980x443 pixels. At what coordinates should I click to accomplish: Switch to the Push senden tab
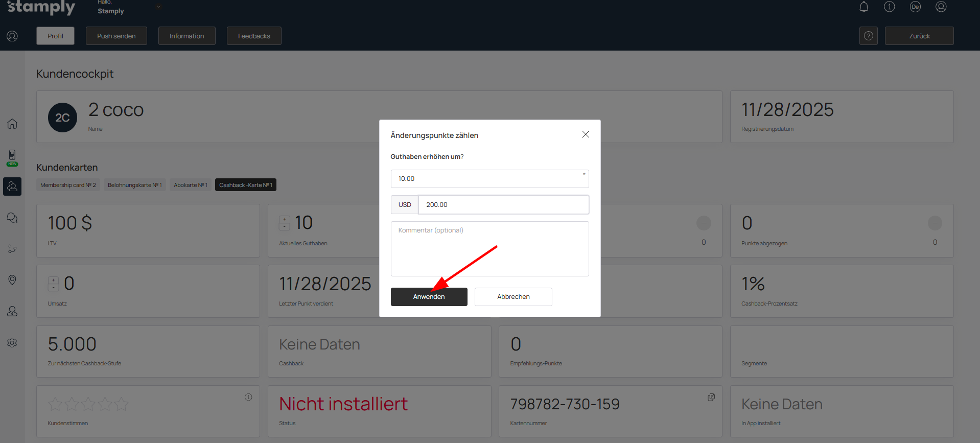(116, 36)
